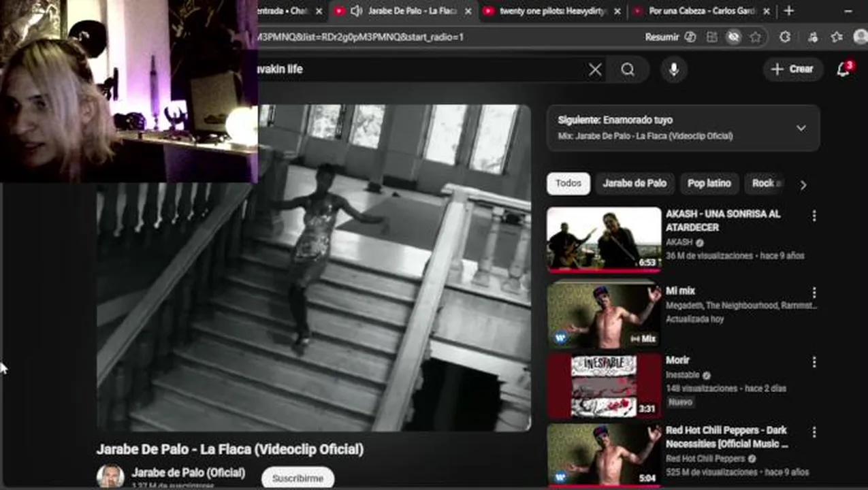Open Dark Necessities video title link
868x490 pixels.
(x=726, y=437)
